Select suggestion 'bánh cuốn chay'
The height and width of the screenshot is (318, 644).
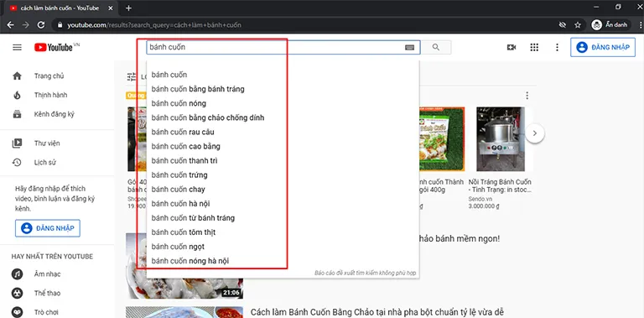283,190
